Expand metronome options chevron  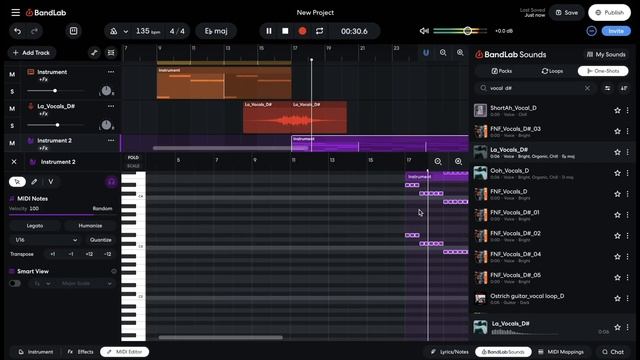(126, 31)
